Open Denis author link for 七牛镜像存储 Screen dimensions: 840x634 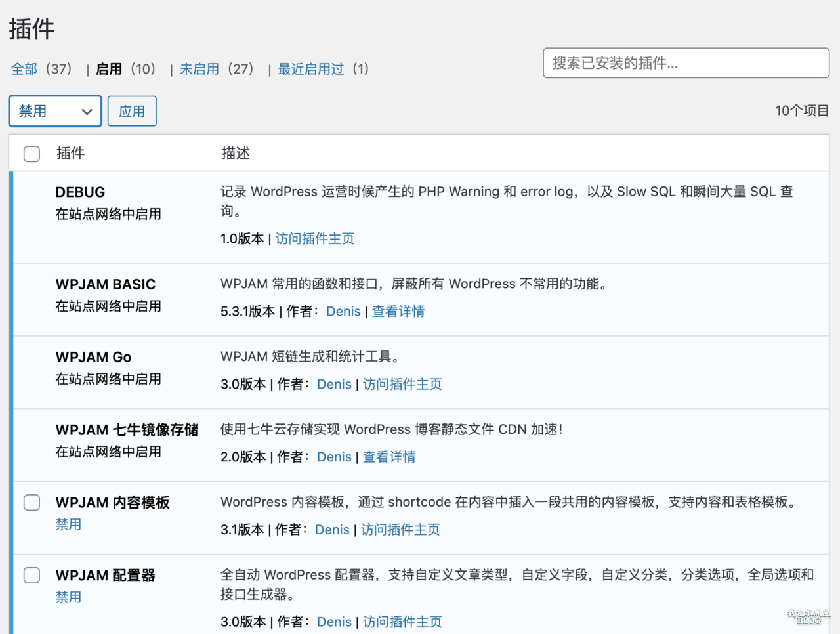[334, 457]
